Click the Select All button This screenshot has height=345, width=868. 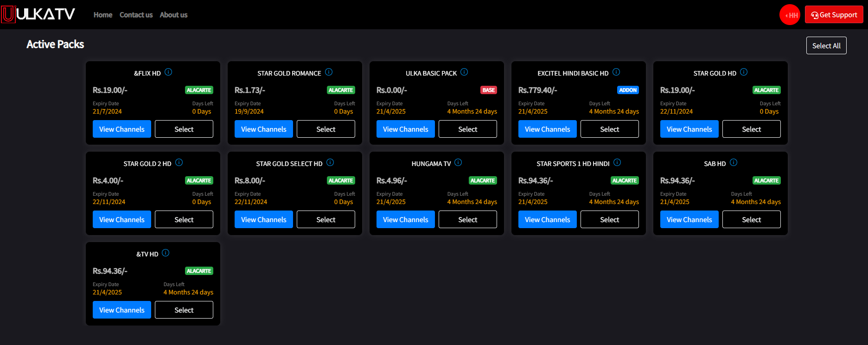[x=826, y=45]
